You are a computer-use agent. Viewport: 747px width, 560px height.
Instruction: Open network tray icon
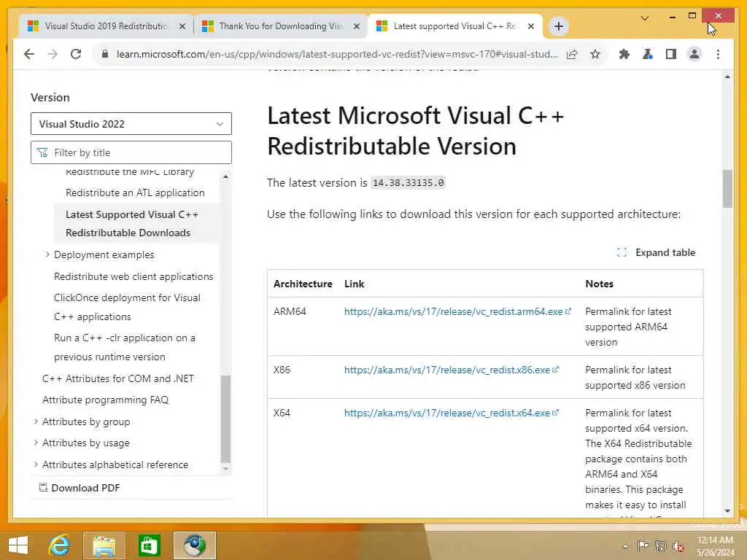point(660,546)
